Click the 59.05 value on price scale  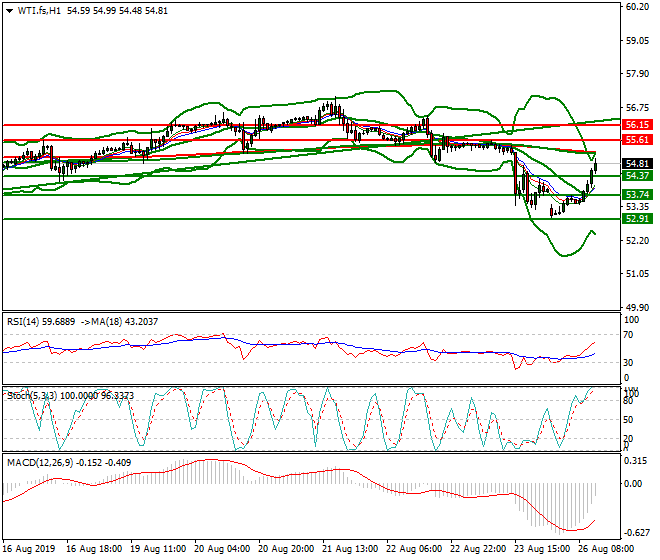pyautogui.click(x=637, y=41)
